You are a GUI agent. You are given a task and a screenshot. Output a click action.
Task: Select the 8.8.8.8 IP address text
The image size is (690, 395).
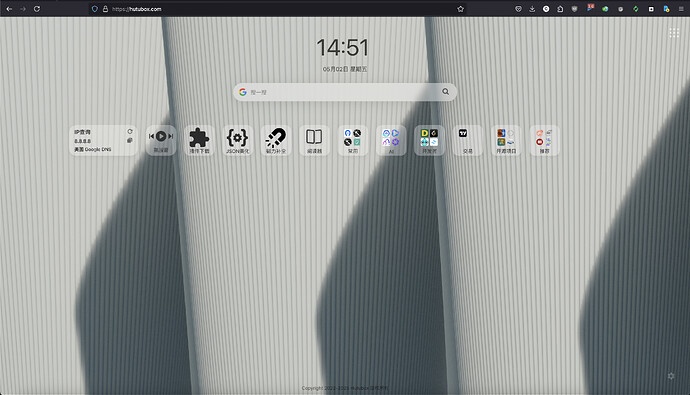point(82,141)
